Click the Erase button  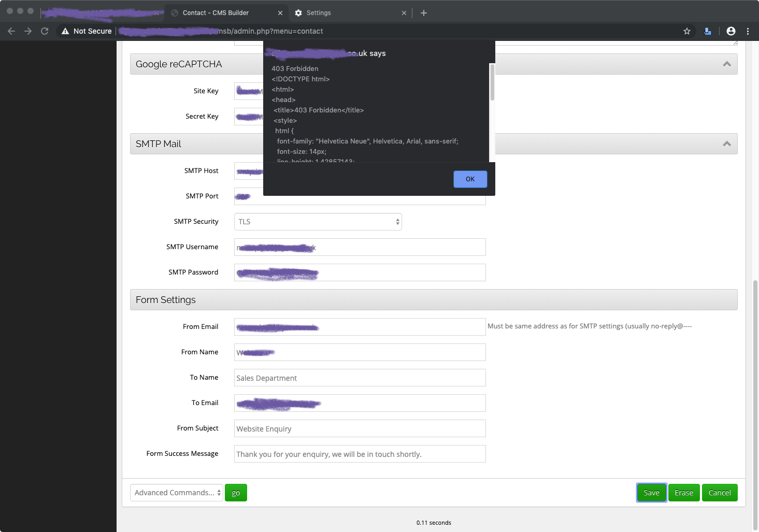click(x=684, y=493)
